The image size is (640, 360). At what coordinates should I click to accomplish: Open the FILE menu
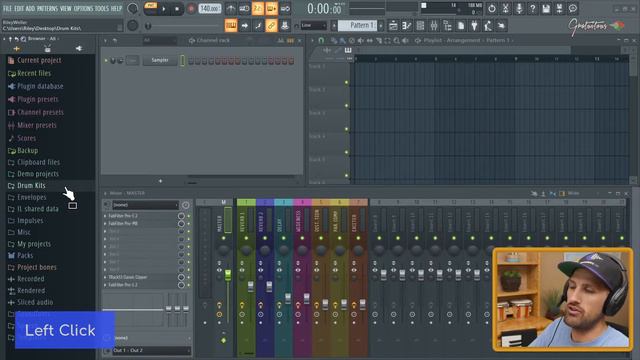click(7, 8)
